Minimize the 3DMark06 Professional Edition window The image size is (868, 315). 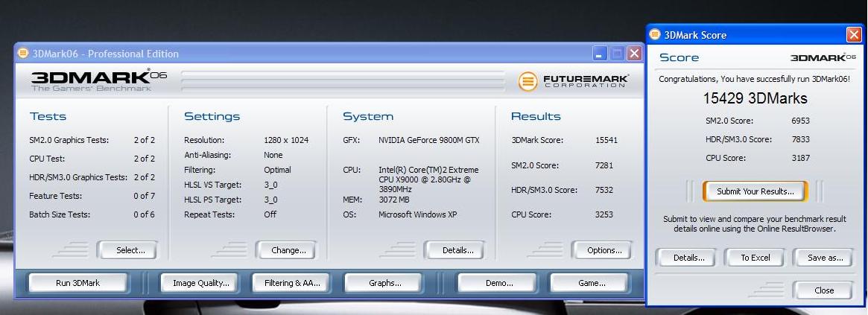click(x=600, y=53)
